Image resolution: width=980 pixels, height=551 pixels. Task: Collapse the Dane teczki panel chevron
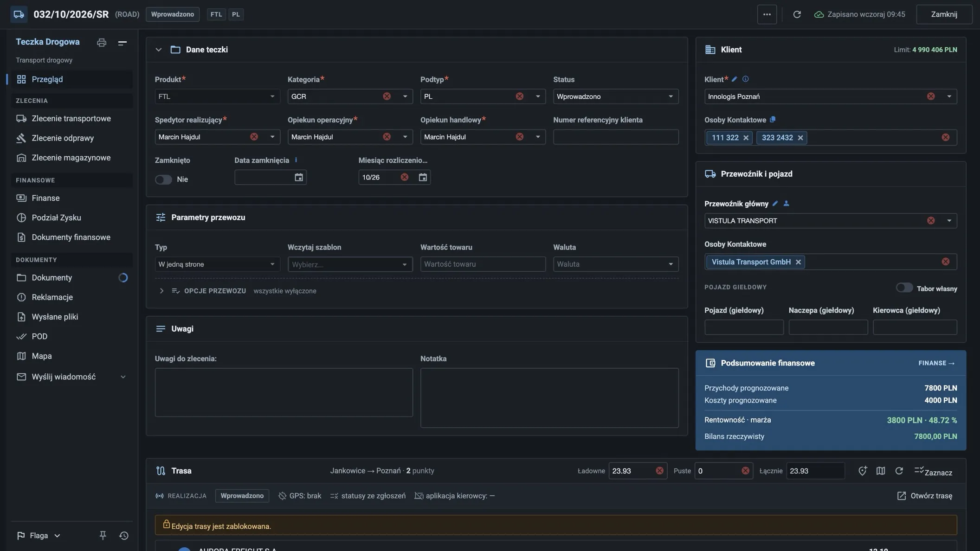coord(159,50)
